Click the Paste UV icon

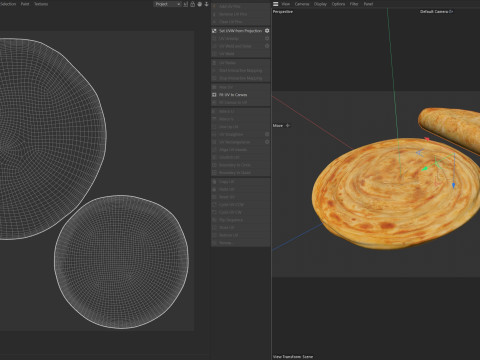[214, 189]
